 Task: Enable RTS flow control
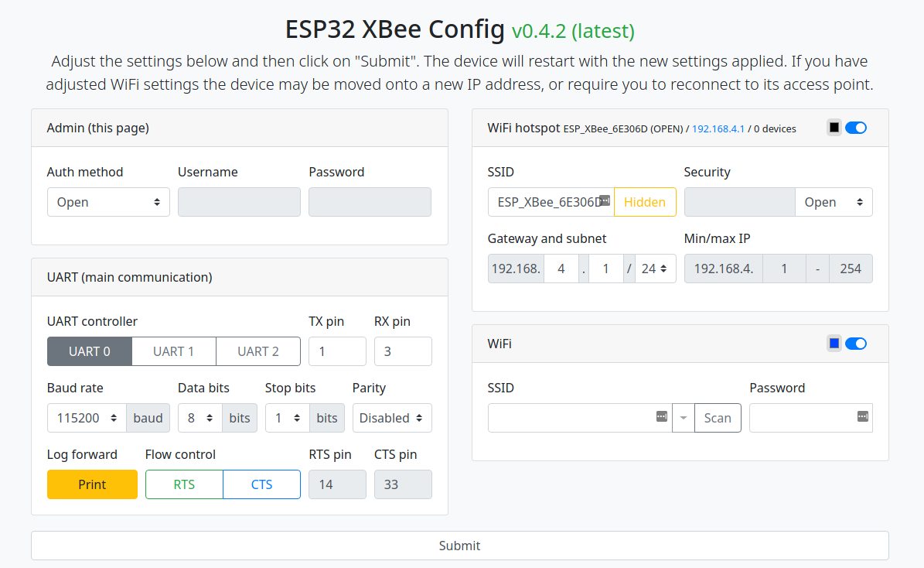[184, 484]
